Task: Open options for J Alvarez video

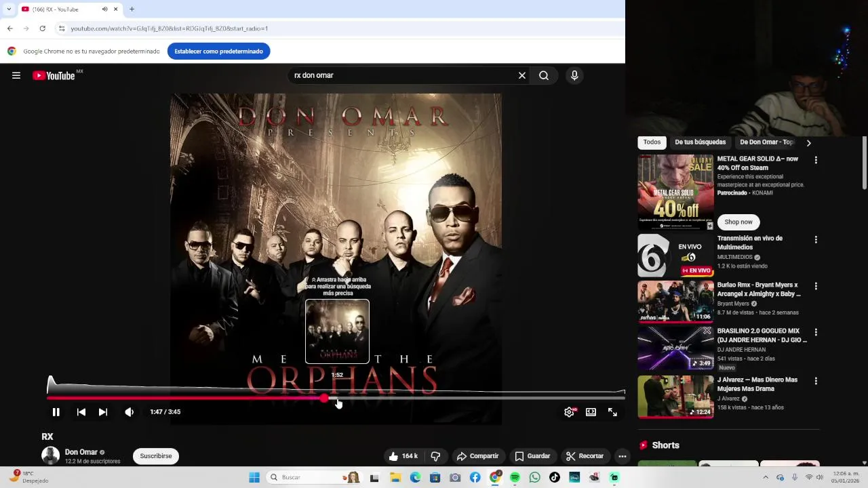Action: click(x=816, y=381)
